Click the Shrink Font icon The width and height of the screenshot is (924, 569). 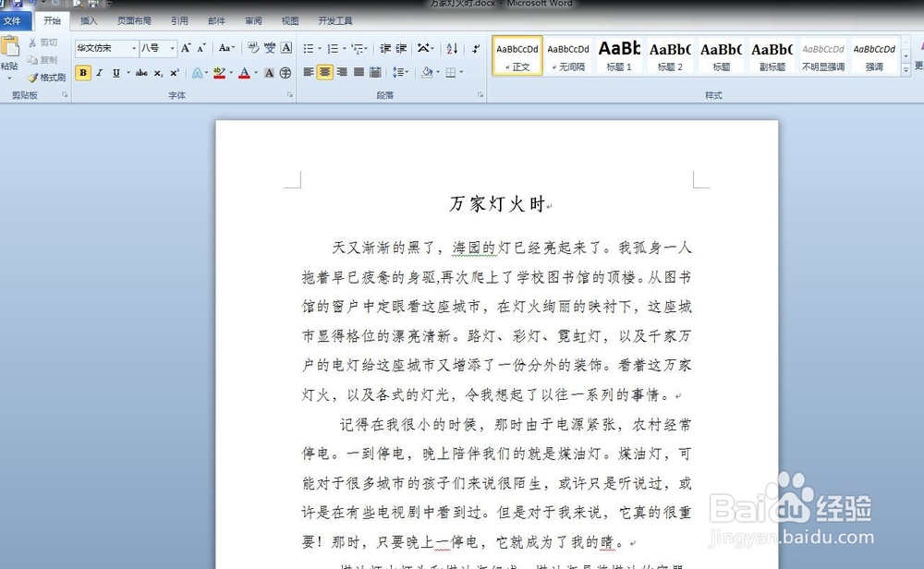coord(201,48)
